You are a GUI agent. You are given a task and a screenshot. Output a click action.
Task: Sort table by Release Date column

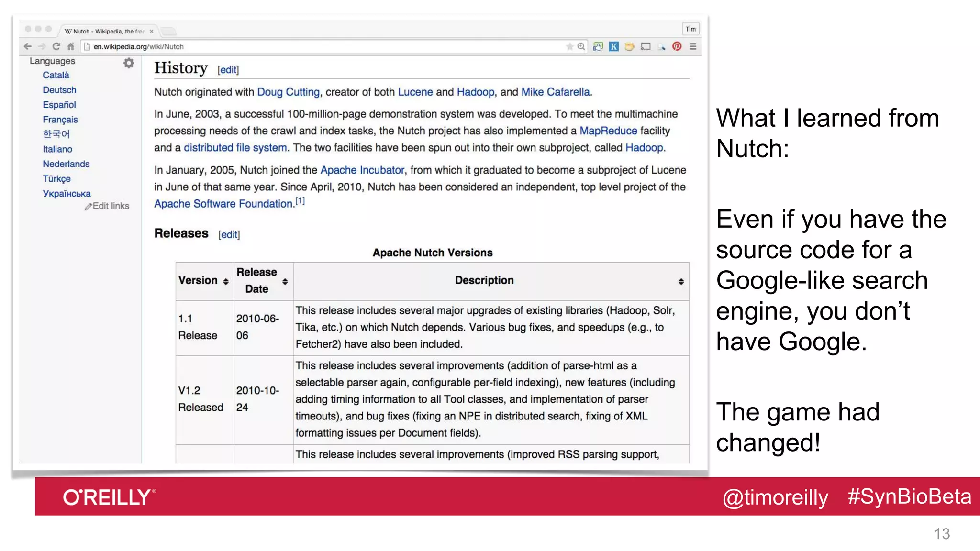pos(285,282)
